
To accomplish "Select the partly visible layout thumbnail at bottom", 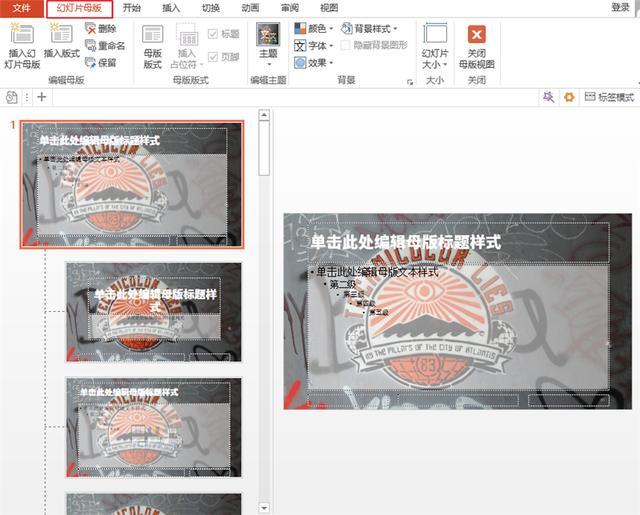I will pos(154,504).
